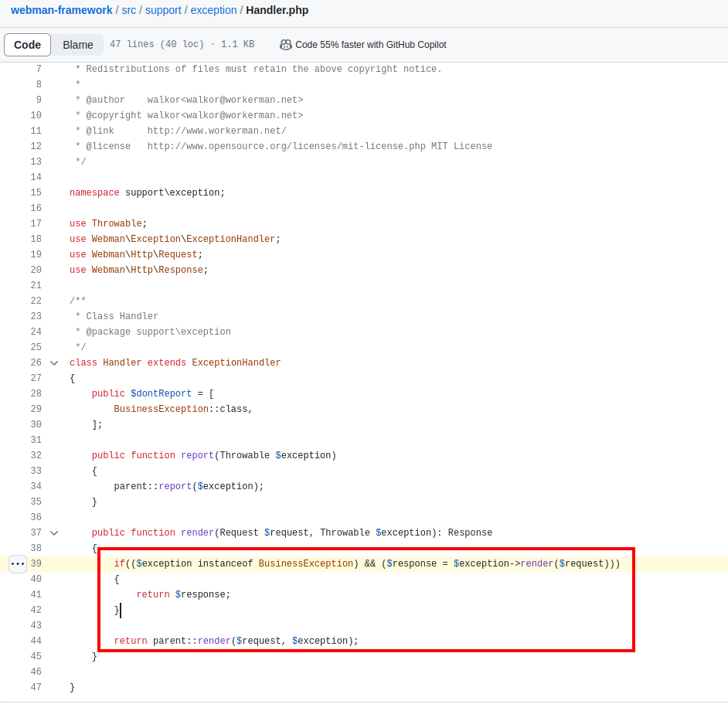Screen dimensions: 728x711
Task: Collapse the render function on line 37
Action: [x=54, y=532]
